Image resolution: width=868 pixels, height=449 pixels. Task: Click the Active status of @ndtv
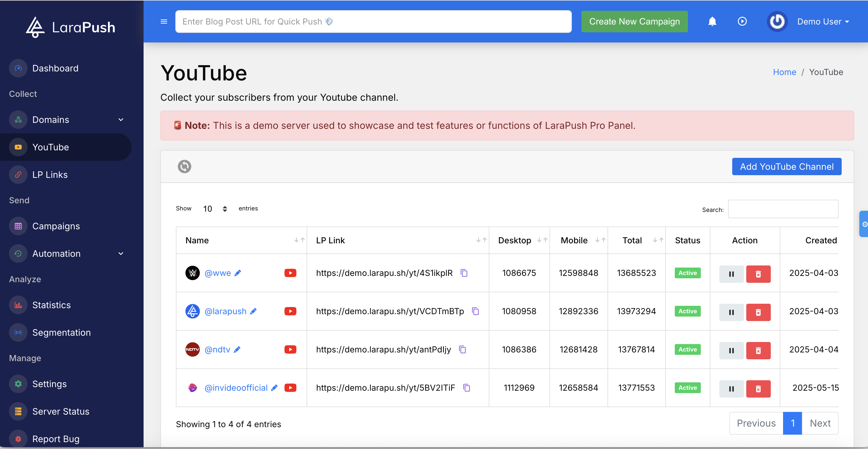pyautogui.click(x=687, y=350)
